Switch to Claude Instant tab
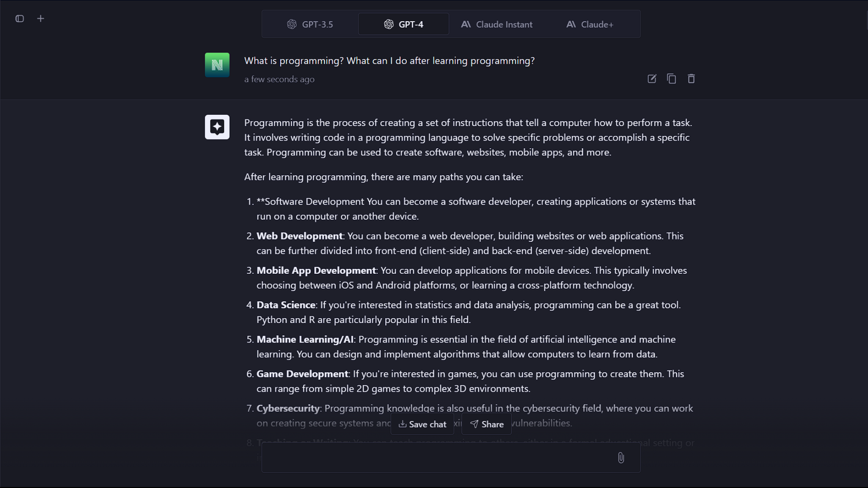 coord(496,24)
